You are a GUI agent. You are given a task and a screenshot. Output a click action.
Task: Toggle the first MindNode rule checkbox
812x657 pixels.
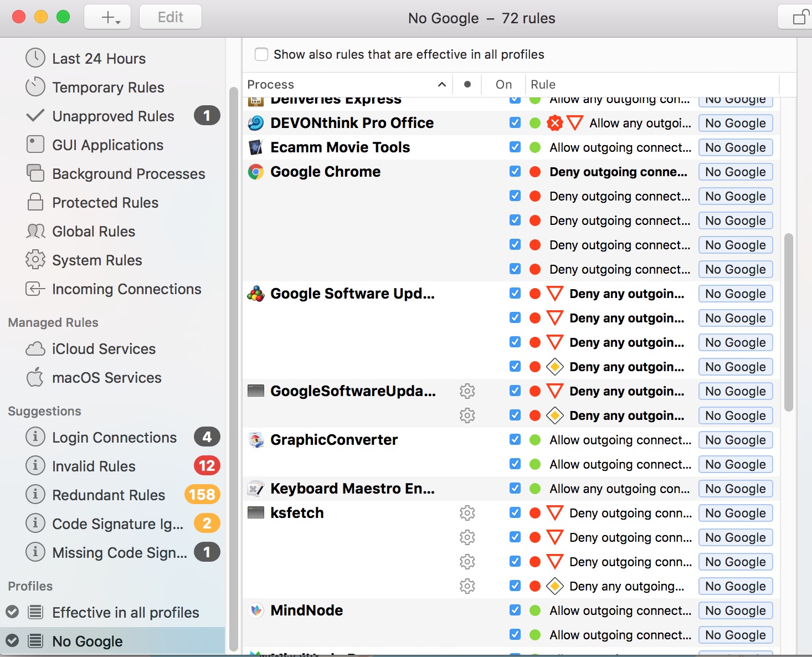click(515, 610)
